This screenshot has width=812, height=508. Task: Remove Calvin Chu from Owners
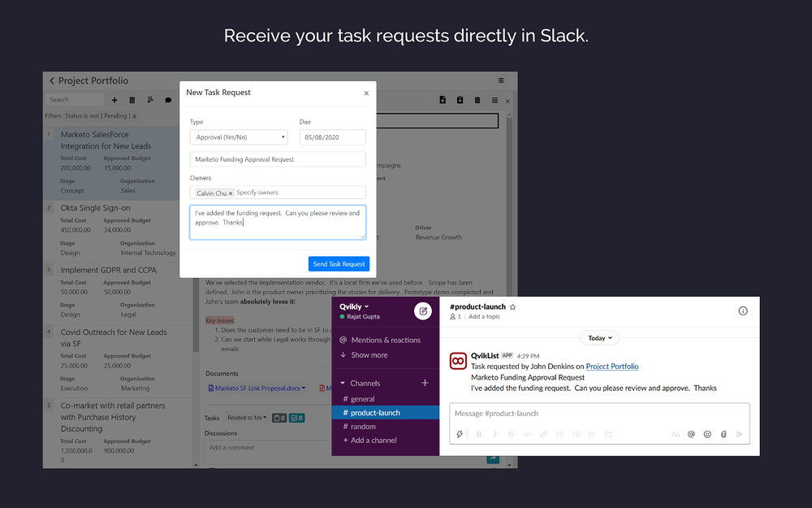[231, 193]
